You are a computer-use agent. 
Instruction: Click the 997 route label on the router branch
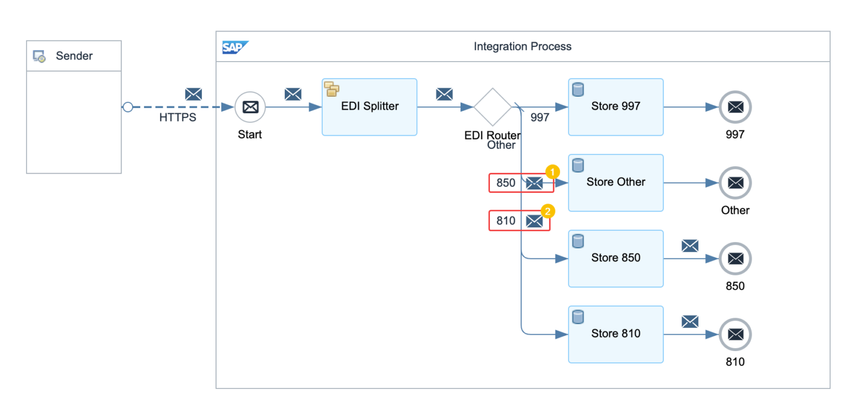tap(539, 117)
